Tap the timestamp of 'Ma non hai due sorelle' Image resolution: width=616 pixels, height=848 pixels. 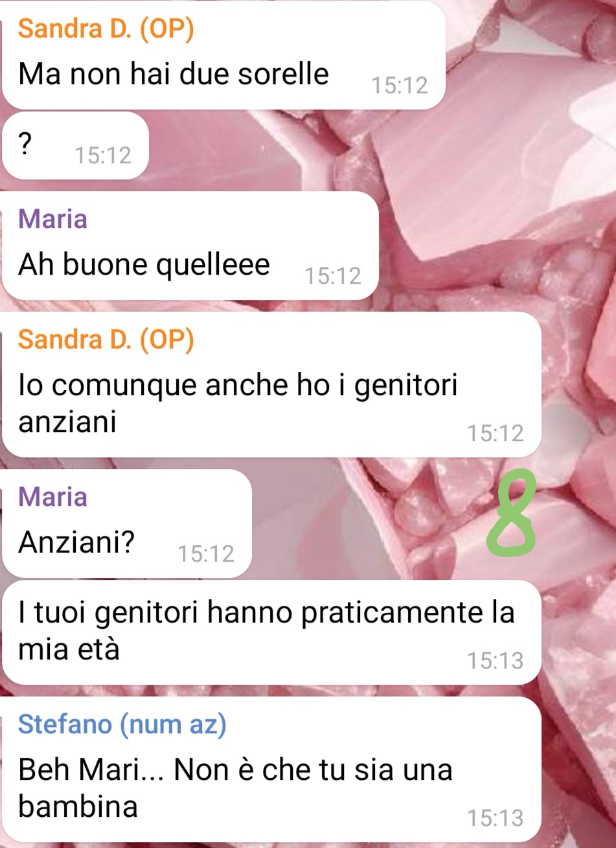pyautogui.click(x=400, y=86)
